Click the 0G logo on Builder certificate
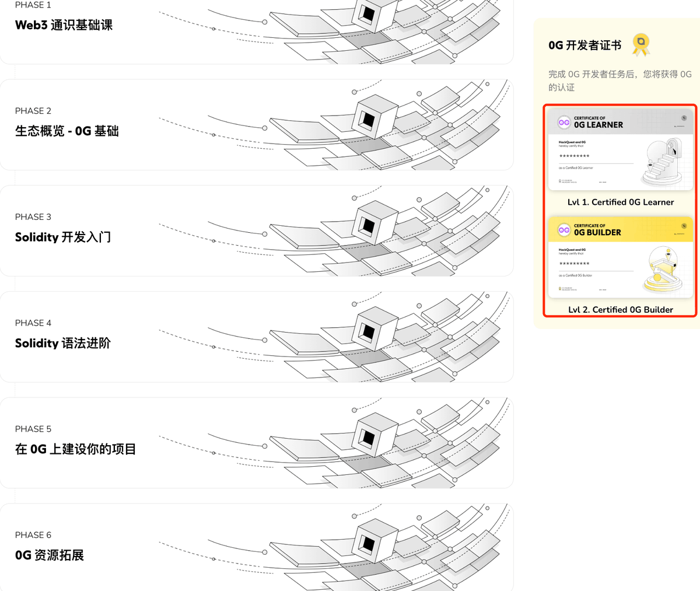The width and height of the screenshot is (700, 591). [x=564, y=230]
